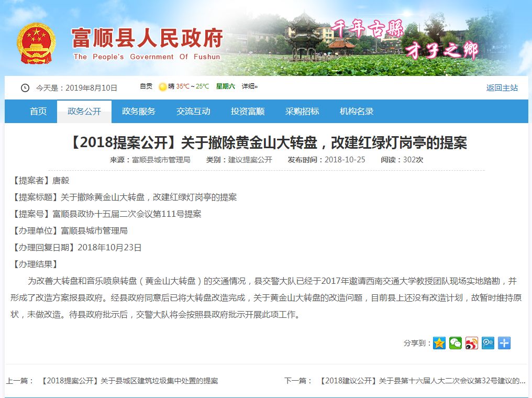532x398 pixels.
Task: Click the clock icon beside today's date
Action: 25,88
